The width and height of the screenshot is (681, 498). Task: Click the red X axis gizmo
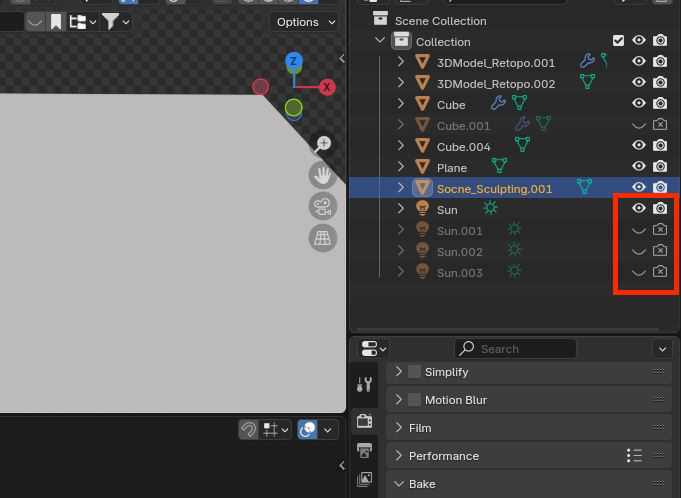327,87
